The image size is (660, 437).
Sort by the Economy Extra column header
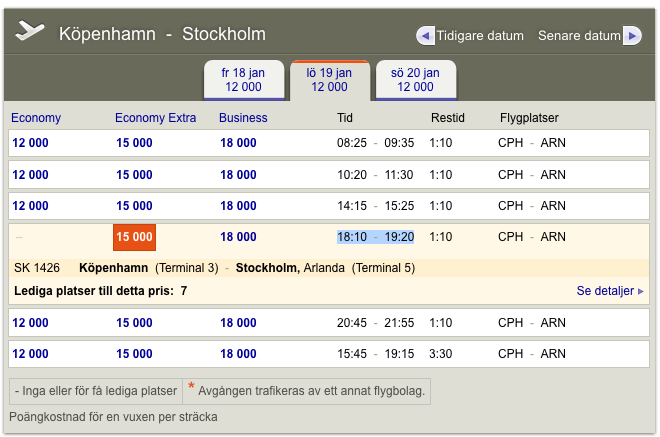pos(155,118)
